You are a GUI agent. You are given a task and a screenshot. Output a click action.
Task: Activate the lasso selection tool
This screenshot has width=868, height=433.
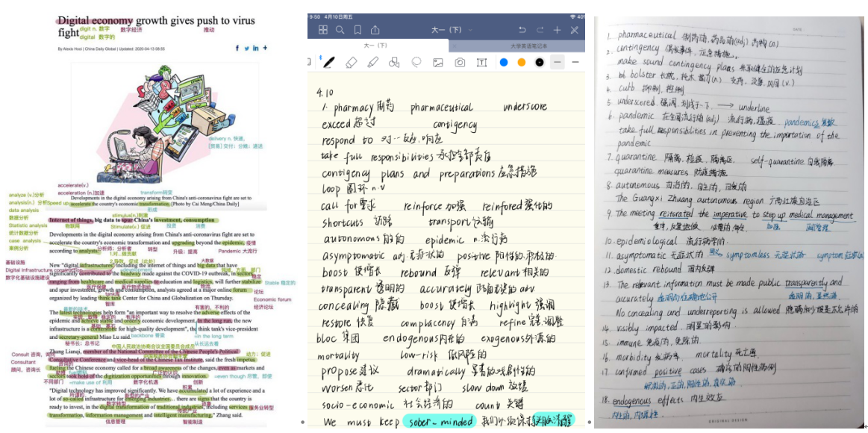click(416, 62)
